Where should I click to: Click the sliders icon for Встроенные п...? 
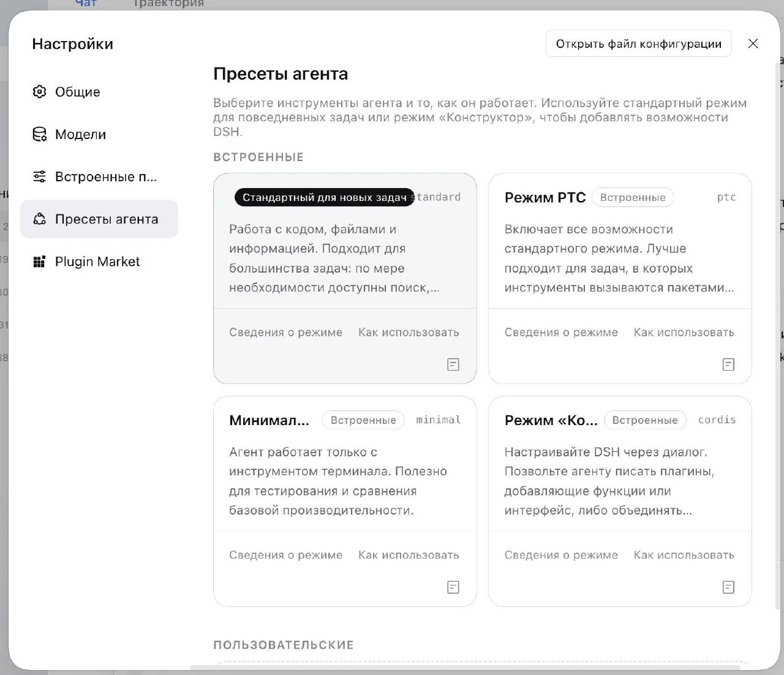39,176
